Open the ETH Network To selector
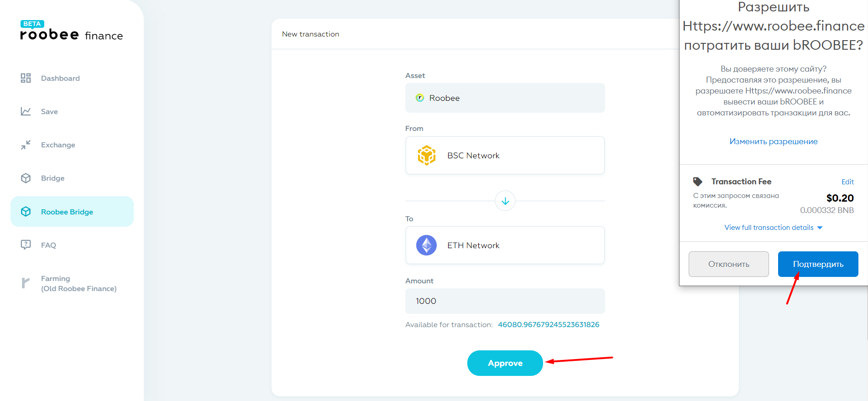Screen dimensions: 868x401 [x=505, y=245]
